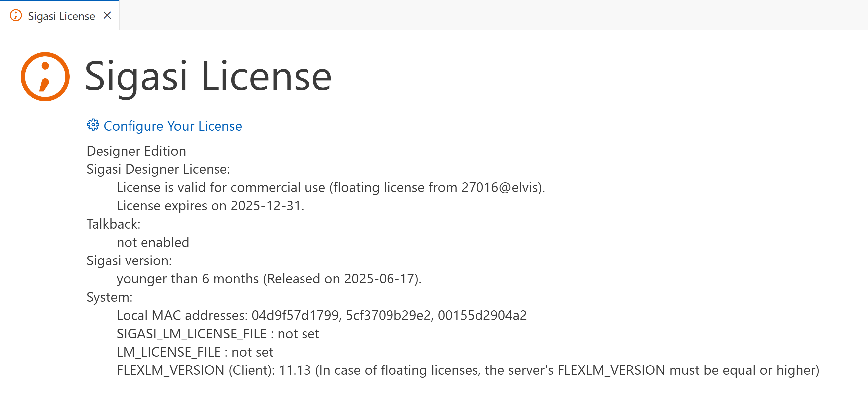This screenshot has height=418, width=868.
Task: Click the FLEXLM_VERSION client 11.13 line
Action: tap(467, 370)
